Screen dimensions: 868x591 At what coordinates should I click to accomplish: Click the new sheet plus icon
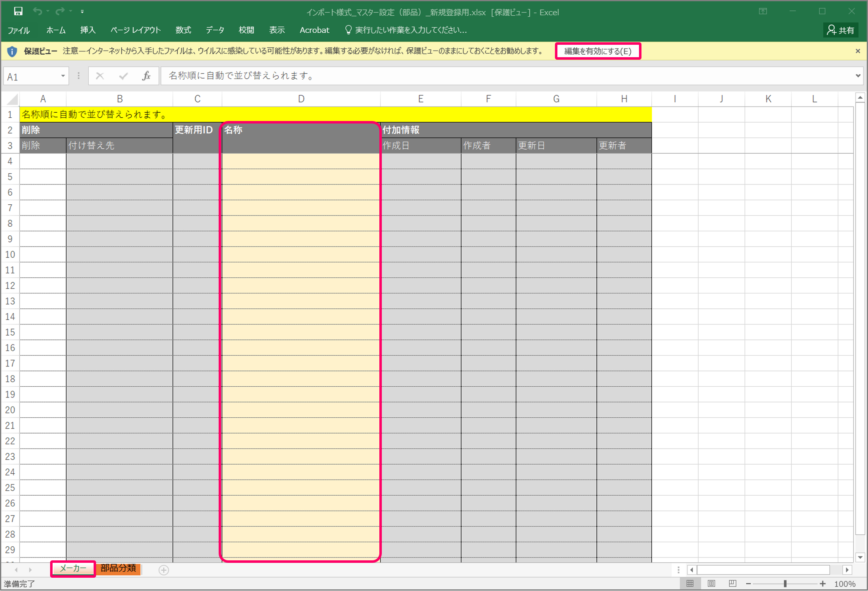click(164, 570)
